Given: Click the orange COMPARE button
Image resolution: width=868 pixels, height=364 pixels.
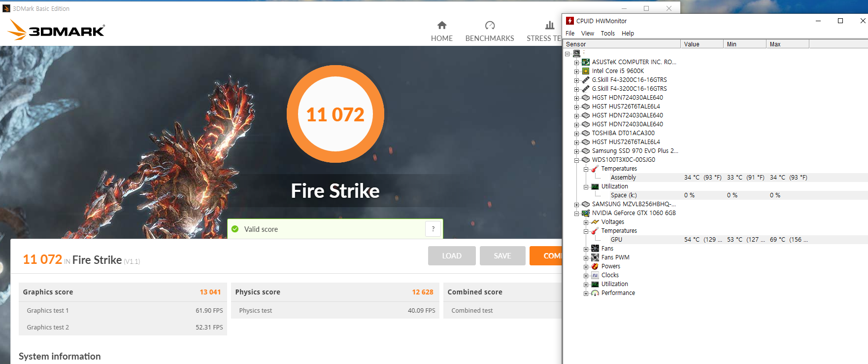Looking at the screenshot, I should (x=546, y=255).
